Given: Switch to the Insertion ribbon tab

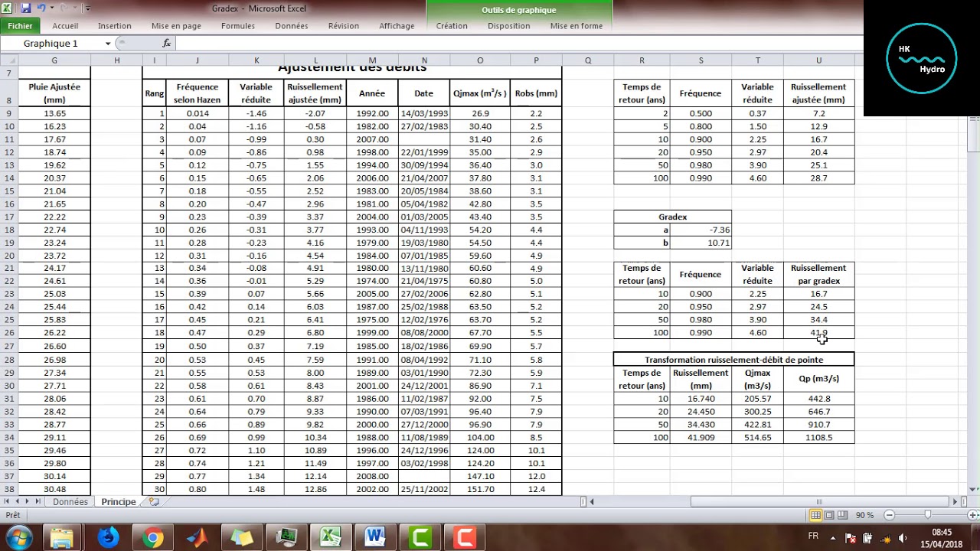Looking at the screenshot, I should (x=115, y=26).
